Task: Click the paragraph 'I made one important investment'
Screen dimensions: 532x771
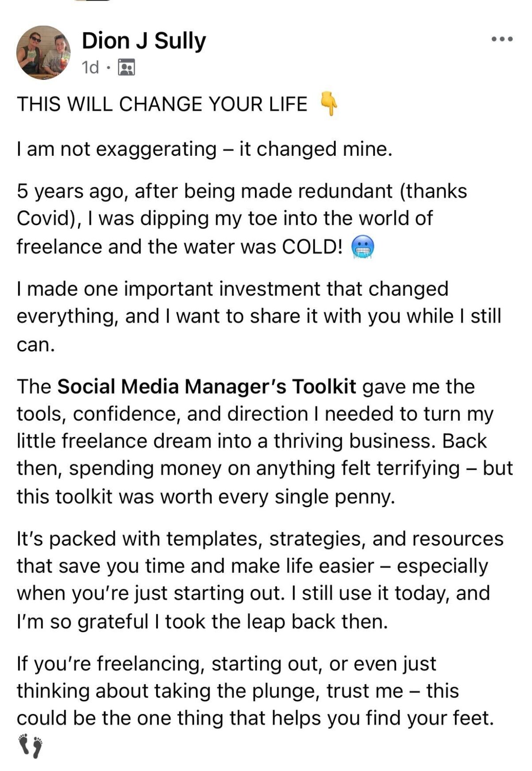Action: tap(259, 316)
